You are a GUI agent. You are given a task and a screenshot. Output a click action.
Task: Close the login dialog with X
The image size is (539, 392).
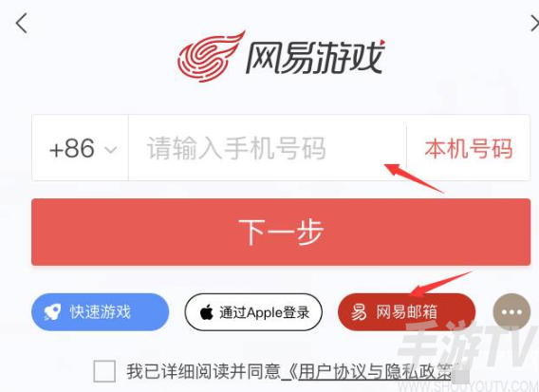coord(535,24)
